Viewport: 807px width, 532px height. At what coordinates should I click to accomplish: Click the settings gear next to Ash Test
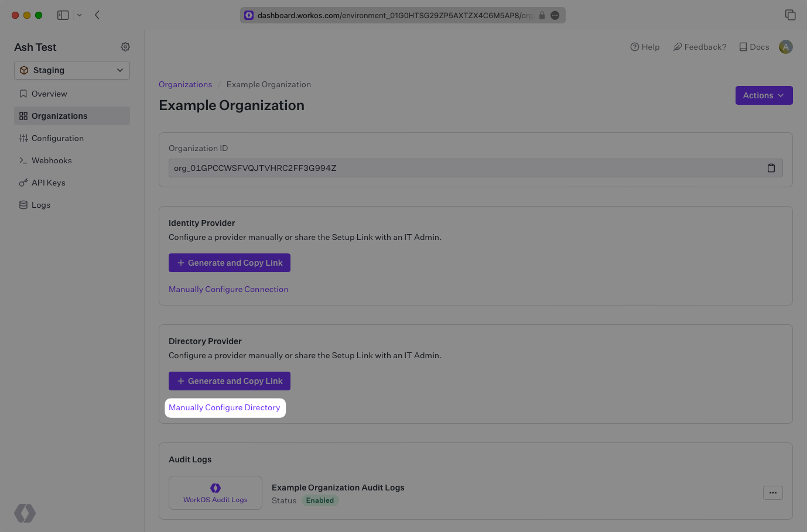(x=125, y=47)
